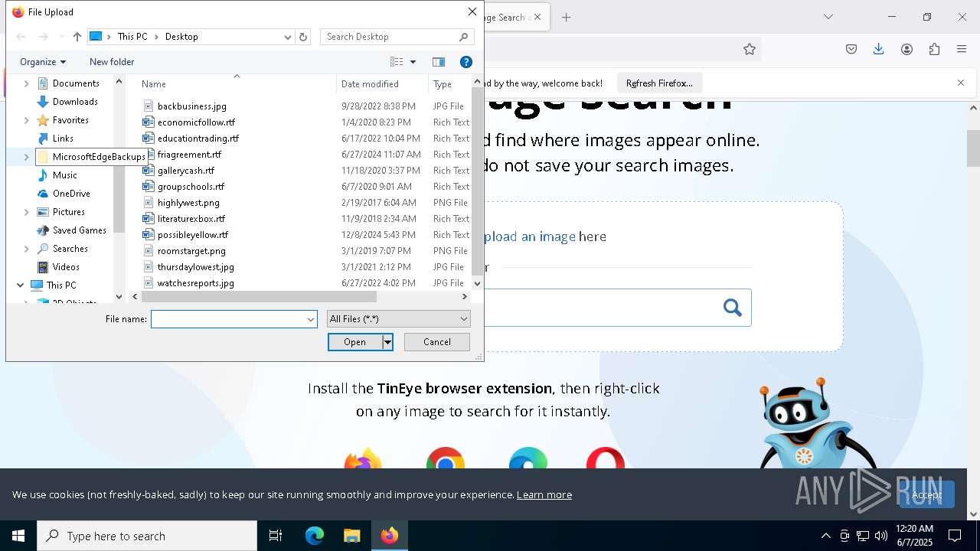The width and height of the screenshot is (980, 551).
Task: Expand the MicrosoftEdgeBackups node
Action: [27, 157]
